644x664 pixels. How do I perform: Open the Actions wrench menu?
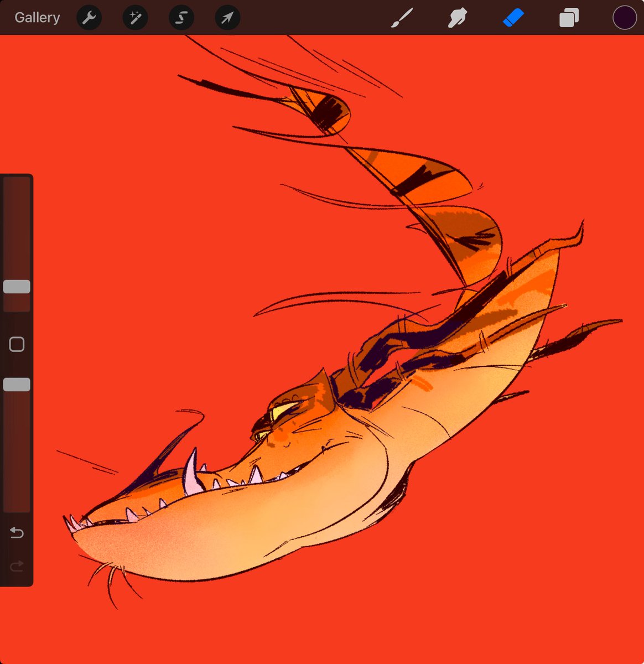tap(89, 18)
